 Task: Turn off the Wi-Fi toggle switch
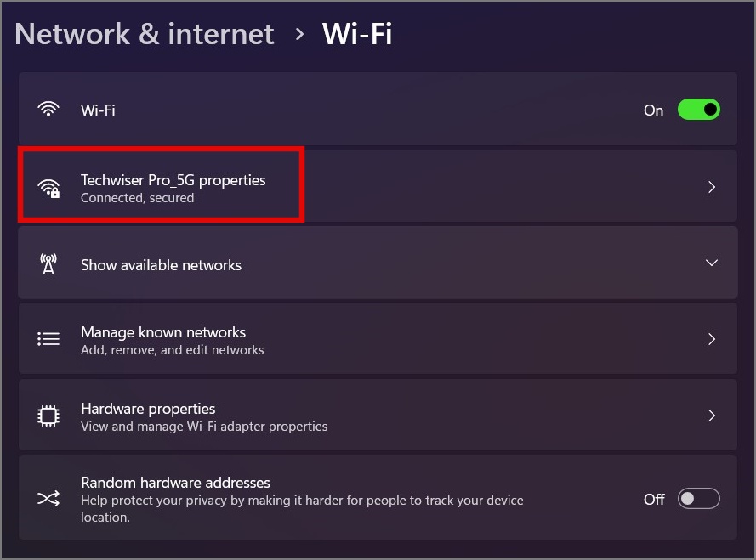coord(698,110)
